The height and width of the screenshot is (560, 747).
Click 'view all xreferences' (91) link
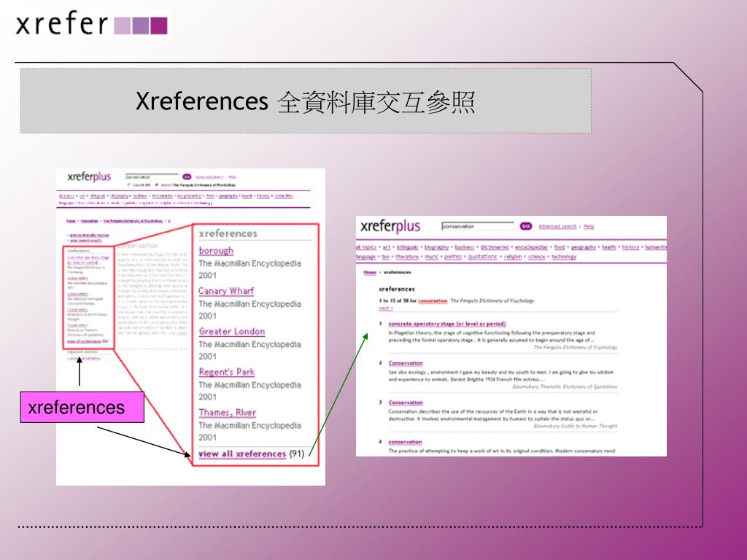click(242, 454)
